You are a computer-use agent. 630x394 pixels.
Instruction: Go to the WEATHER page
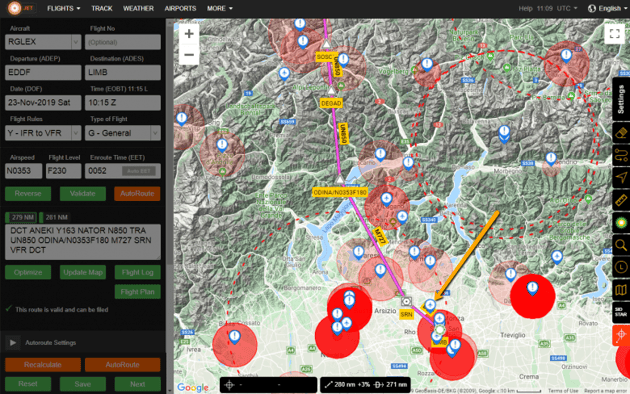click(x=138, y=8)
